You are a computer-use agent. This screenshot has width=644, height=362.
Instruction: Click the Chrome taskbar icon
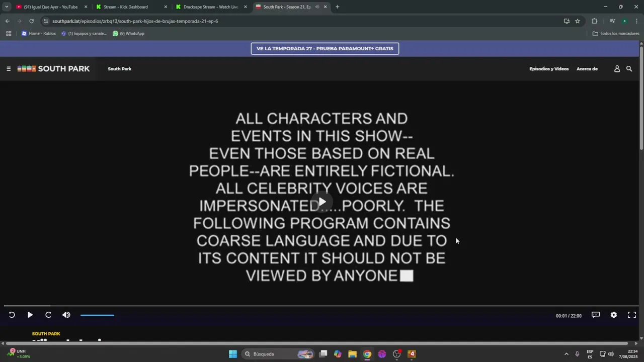tap(367, 354)
